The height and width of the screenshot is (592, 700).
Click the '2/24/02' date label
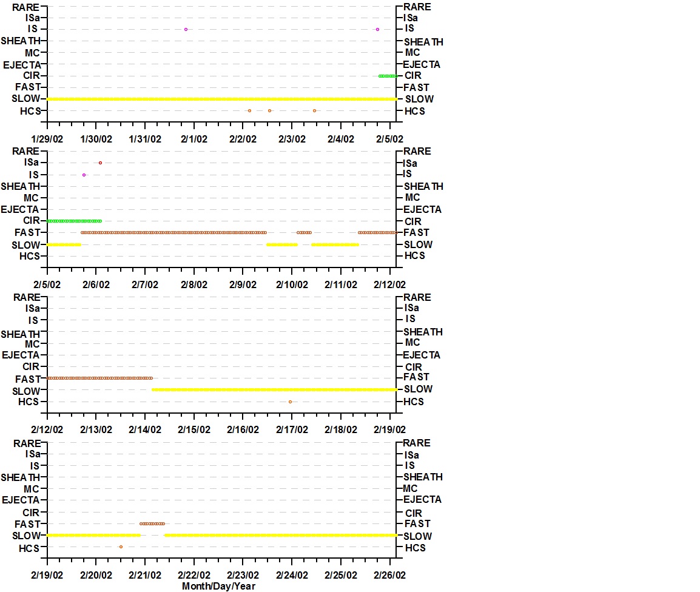pyautogui.click(x=292, y=576)
